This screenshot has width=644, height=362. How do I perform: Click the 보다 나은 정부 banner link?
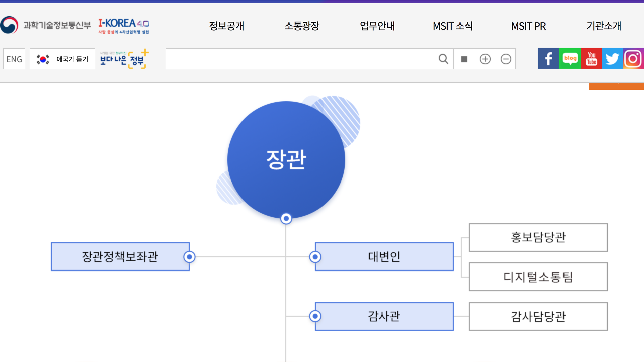123,59
